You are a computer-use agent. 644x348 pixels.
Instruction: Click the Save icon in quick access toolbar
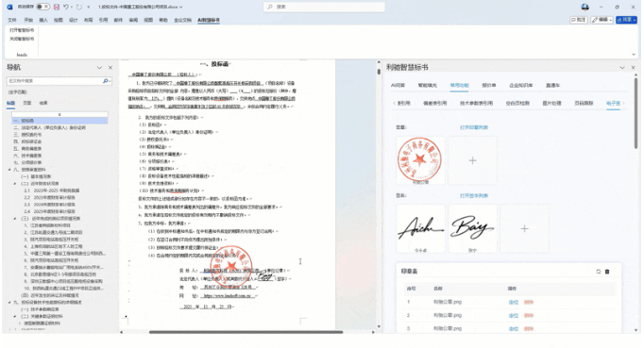(x=57, y=7)
